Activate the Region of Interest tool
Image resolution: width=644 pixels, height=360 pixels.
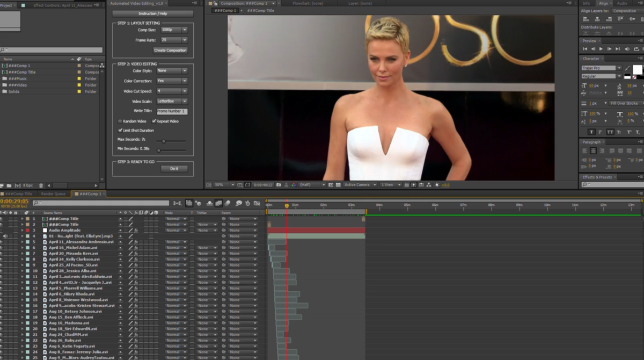click(x=248, y=185)
